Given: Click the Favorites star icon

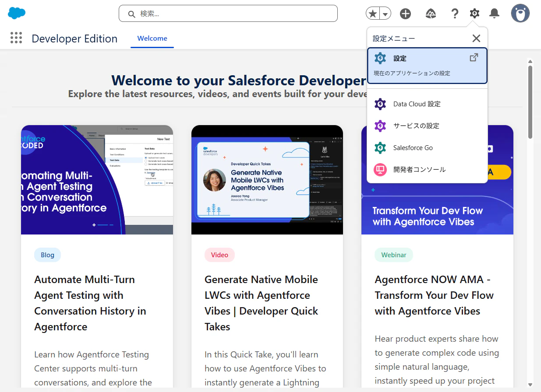Looking at the screenshot, I should coord(373,14).
